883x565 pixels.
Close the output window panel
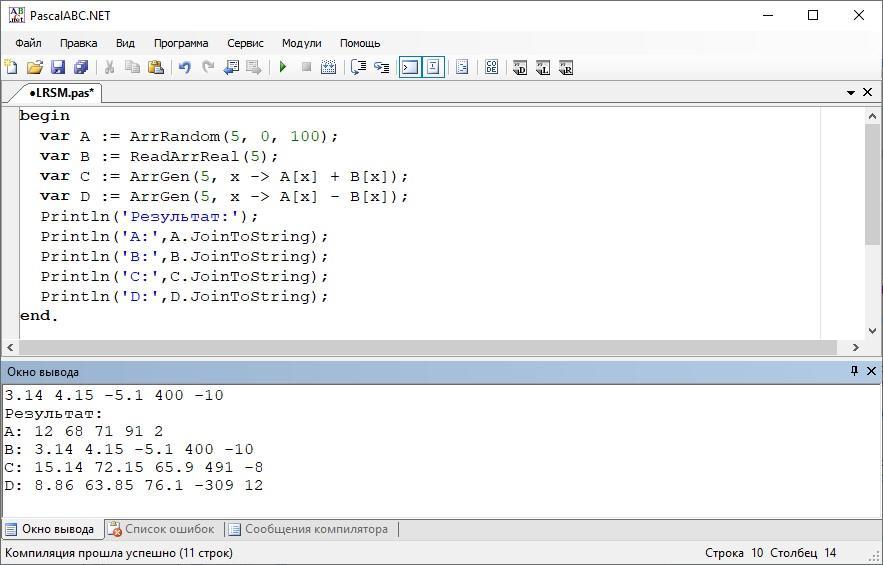coord(871,371)
